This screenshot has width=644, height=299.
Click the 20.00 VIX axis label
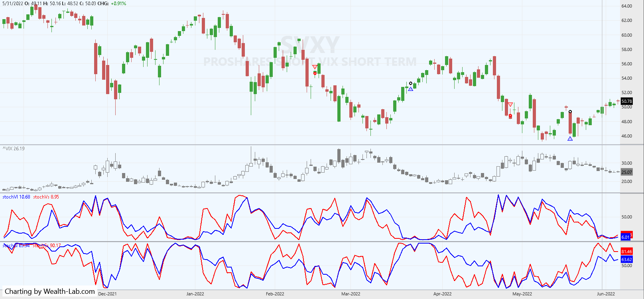(627, 181)
